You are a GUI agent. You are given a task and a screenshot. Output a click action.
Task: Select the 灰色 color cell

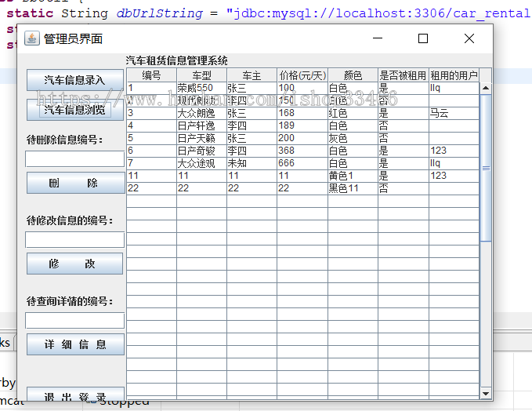pyautogui.click(x=353, y=138)
